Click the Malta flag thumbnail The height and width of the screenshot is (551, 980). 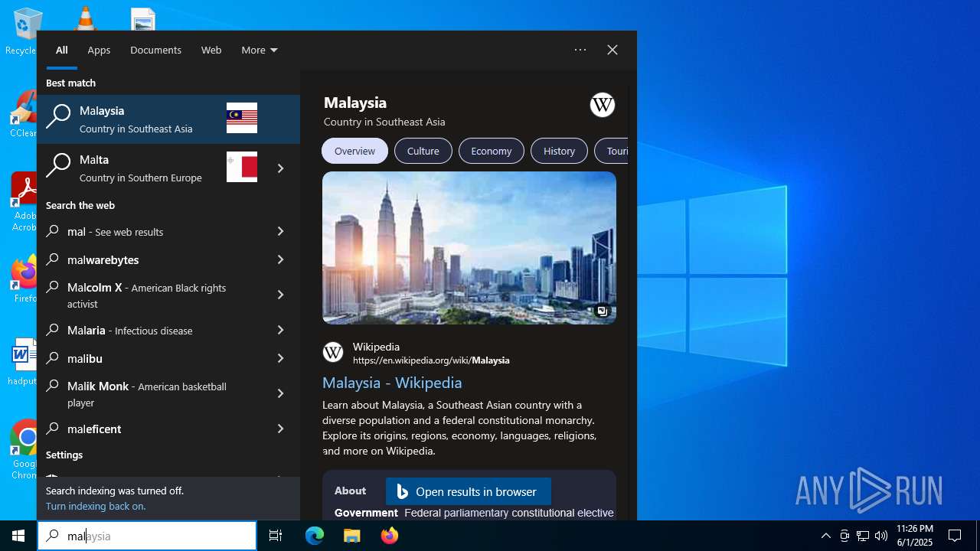pos(242,168)
